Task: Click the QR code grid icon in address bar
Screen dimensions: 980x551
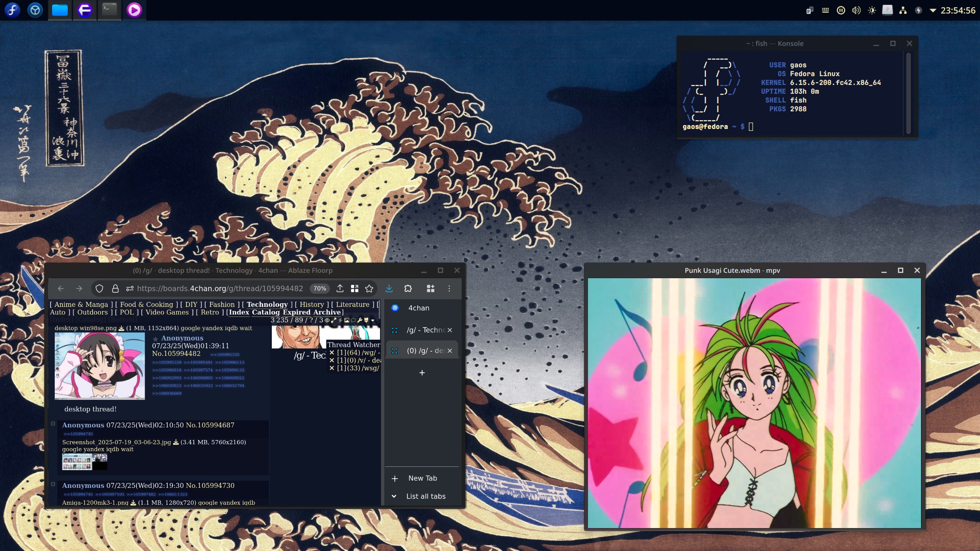Action: tap(354, 289)
